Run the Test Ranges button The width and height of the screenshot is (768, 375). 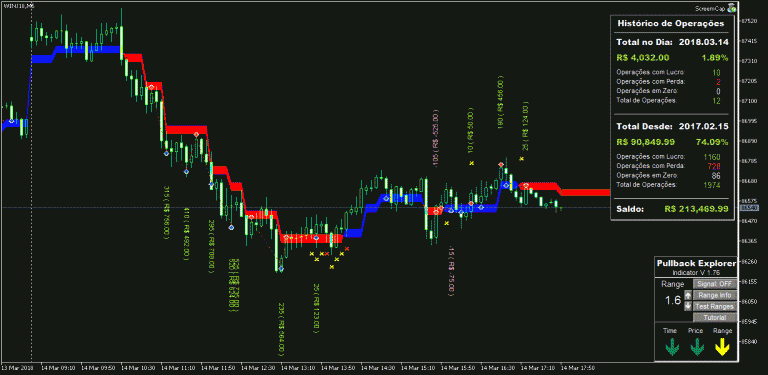[715, 306]
